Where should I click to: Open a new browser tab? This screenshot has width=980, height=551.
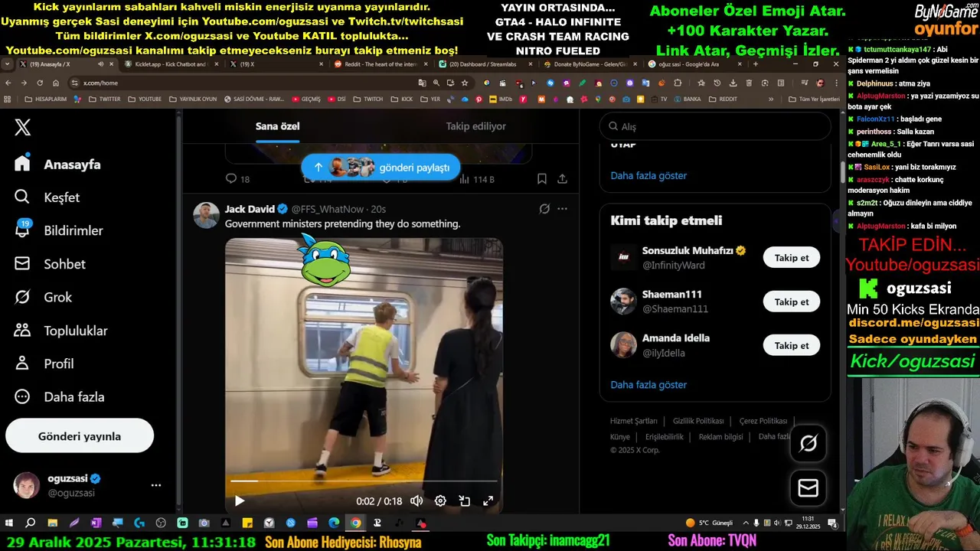pos(756,64)
